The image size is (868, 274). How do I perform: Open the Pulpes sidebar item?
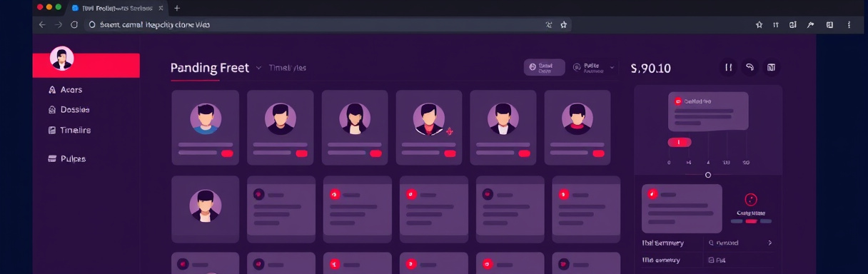(66, 158)
